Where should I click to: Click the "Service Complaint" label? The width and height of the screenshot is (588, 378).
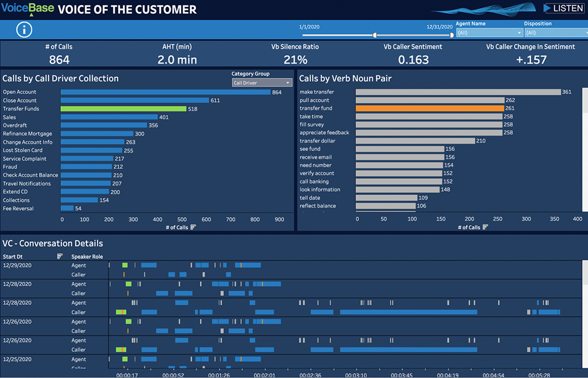tap(25, 159)
